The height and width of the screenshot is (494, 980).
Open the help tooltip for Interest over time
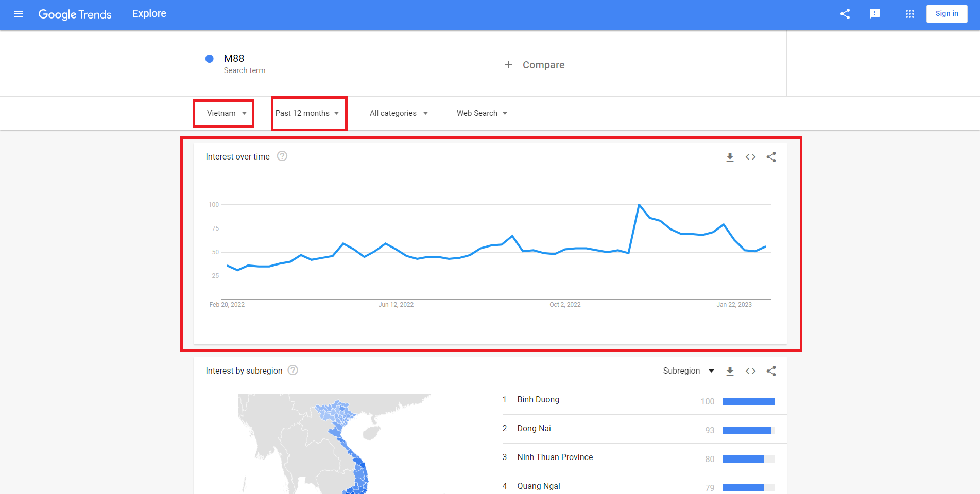click(x=282, y=156)
